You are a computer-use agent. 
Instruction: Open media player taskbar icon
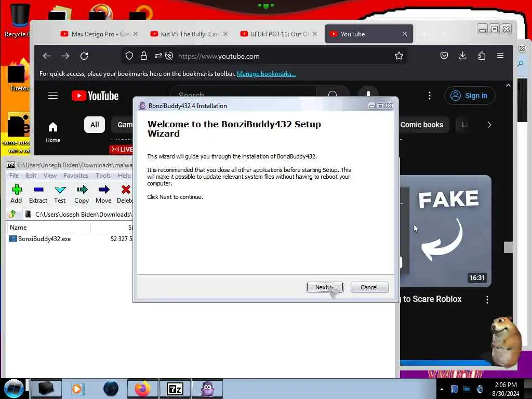coord(77,389)
